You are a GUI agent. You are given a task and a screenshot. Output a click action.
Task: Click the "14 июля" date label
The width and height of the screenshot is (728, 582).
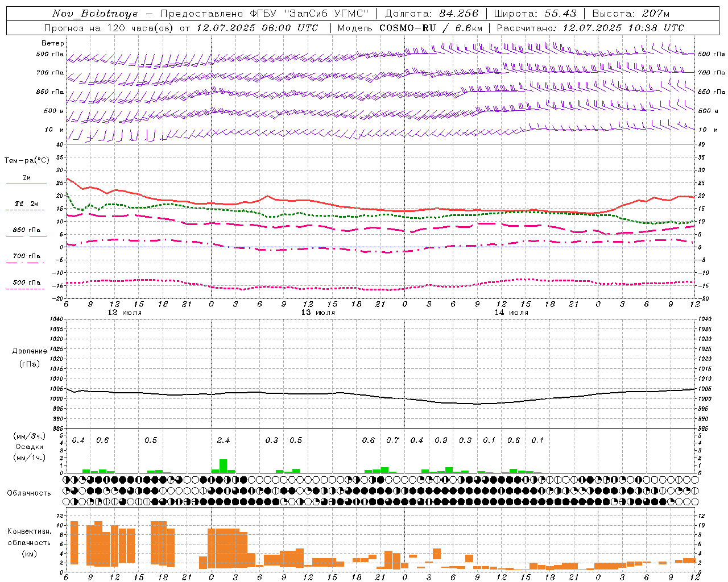(511, 313)
